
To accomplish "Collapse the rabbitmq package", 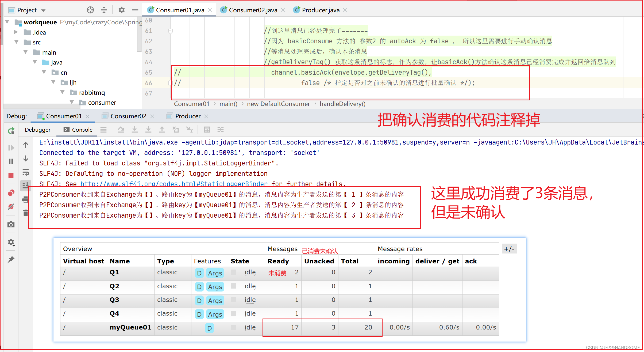I will click(63, 92).
